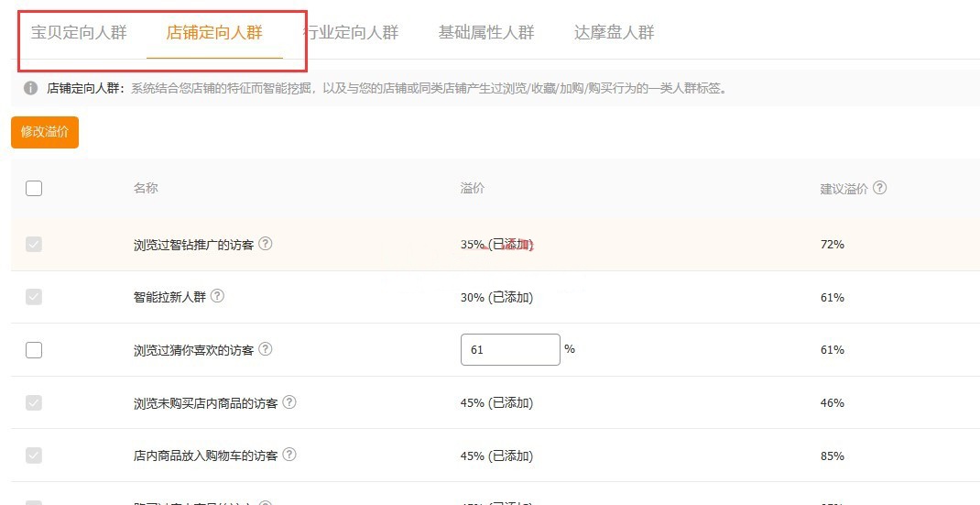Click 35% (已添加) premium value
980x505 pixels.
497,245
